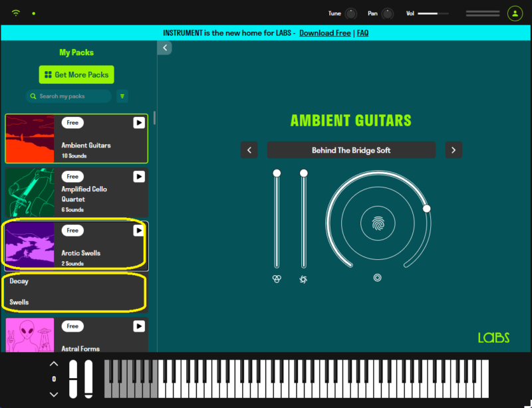The width and height of the screenshot is (532, 408).
Task: Collapse the My Packs sidebar panel
Action: click(164, 47)
